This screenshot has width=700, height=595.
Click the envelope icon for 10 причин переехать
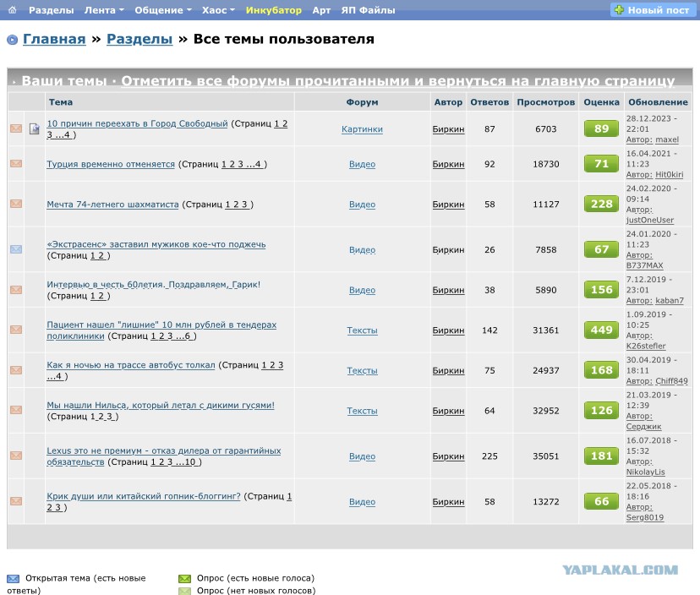coord(16,128)
